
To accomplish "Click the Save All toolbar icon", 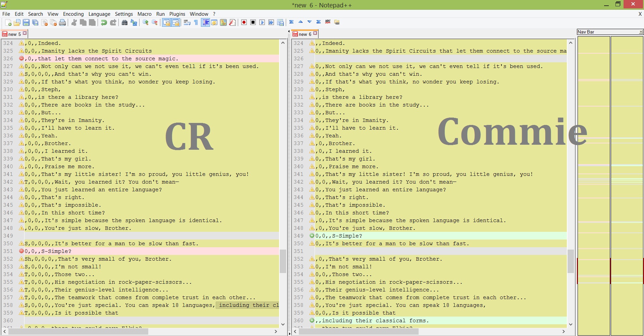I will point(35,22).
